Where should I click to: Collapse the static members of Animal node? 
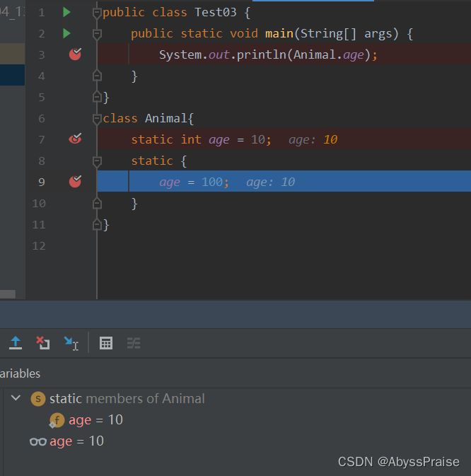[x=16, y=398]
